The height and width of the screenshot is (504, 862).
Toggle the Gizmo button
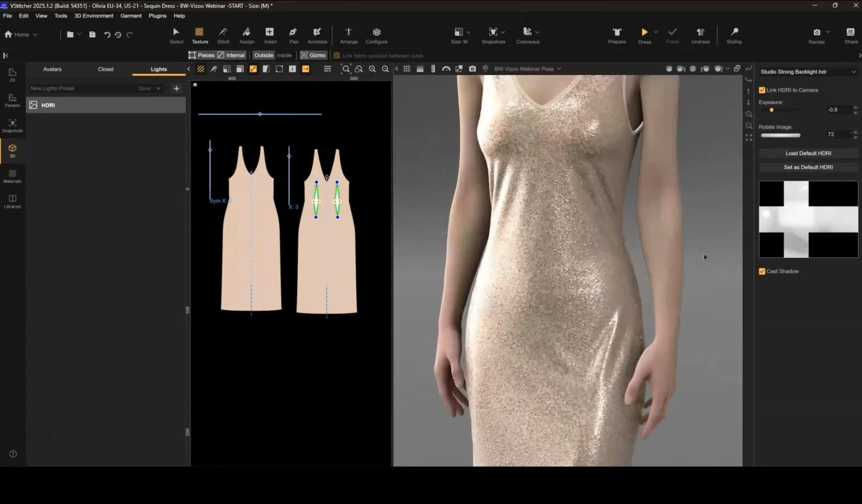[313, 55]
